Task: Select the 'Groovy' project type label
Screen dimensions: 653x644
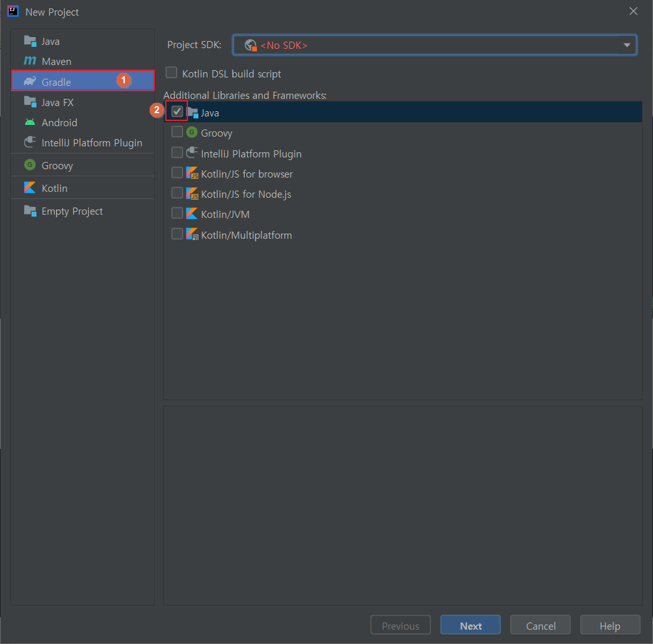Action: (57, 166)
